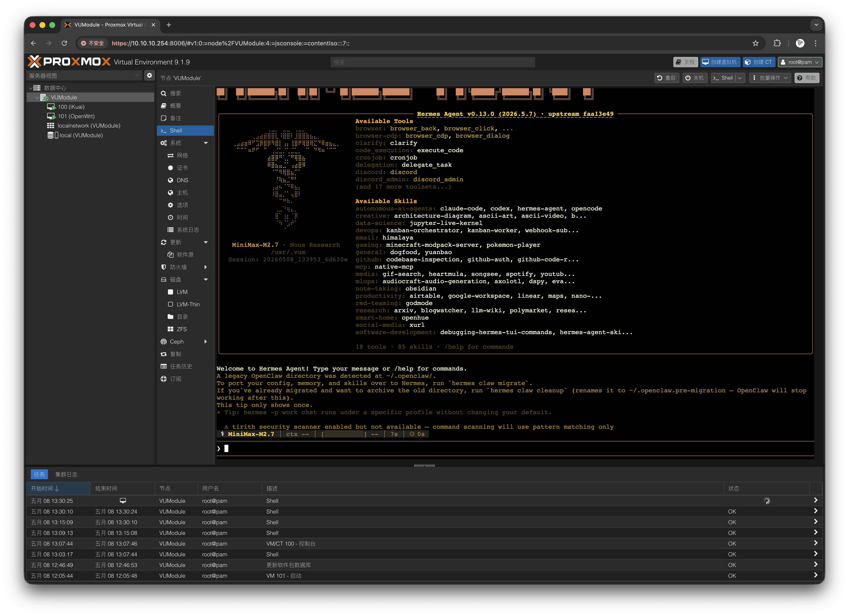Collapse the 系统 menu section
The image size is (849, 616).
coord(206,143)
